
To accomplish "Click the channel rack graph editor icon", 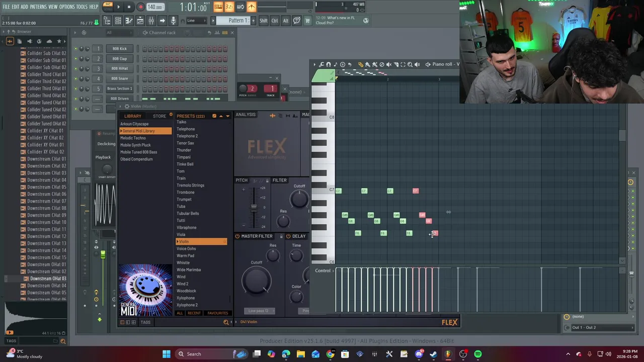I will (x=217, y=33).
